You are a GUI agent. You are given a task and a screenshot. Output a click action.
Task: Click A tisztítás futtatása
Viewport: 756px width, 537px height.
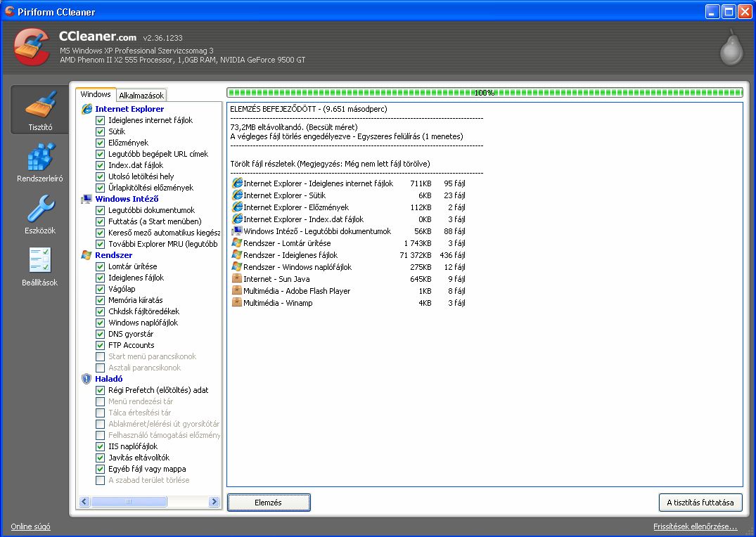[x=700, y=502]
